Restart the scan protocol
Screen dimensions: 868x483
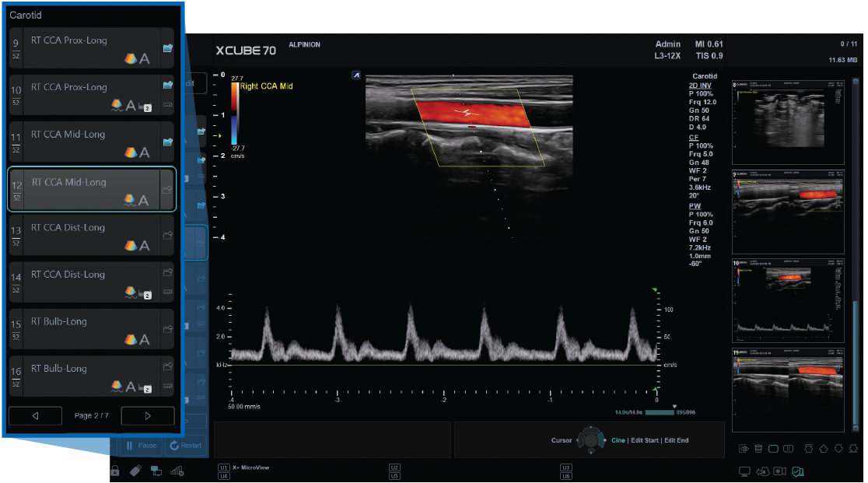click(185, 446)
